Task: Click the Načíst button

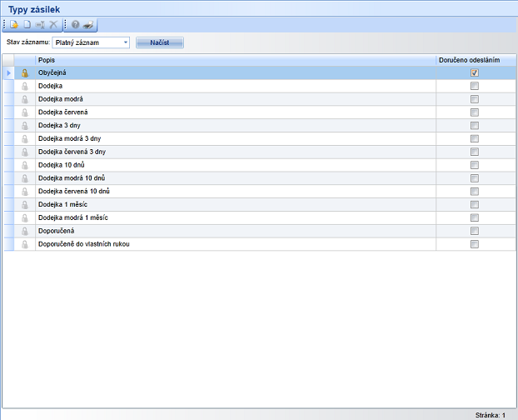Action: (160, 42)
